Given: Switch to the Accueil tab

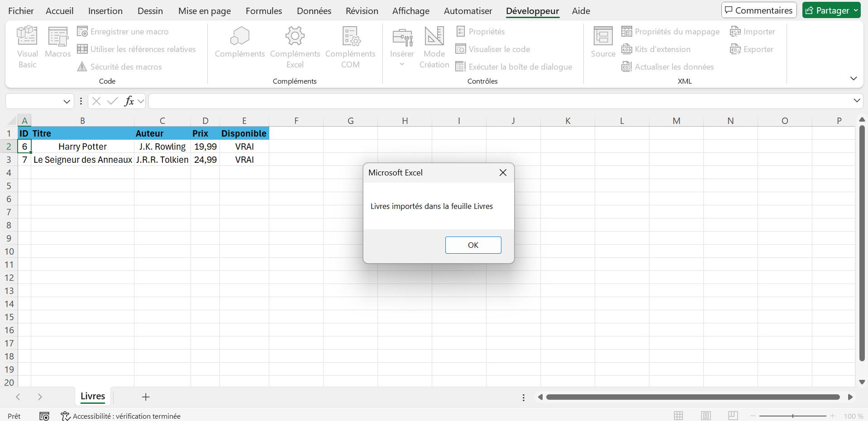Looking at the screenshot, I should tap(60, 11).
